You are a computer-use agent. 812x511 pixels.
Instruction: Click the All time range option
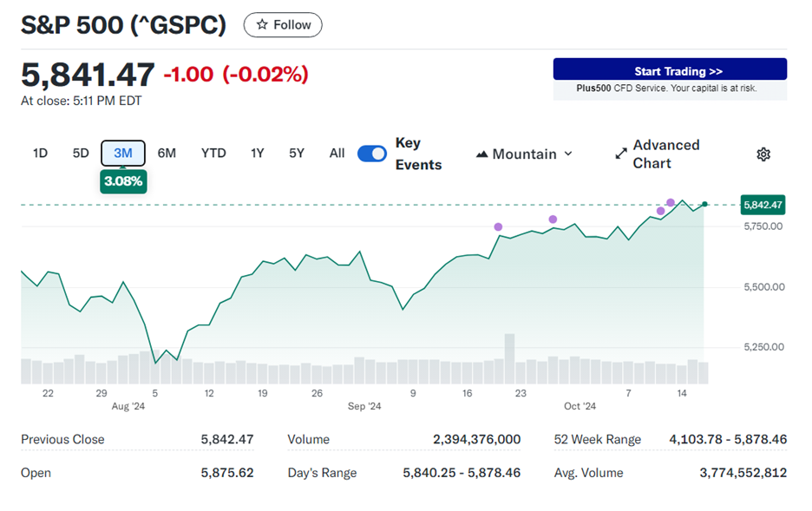coord(337,153)
